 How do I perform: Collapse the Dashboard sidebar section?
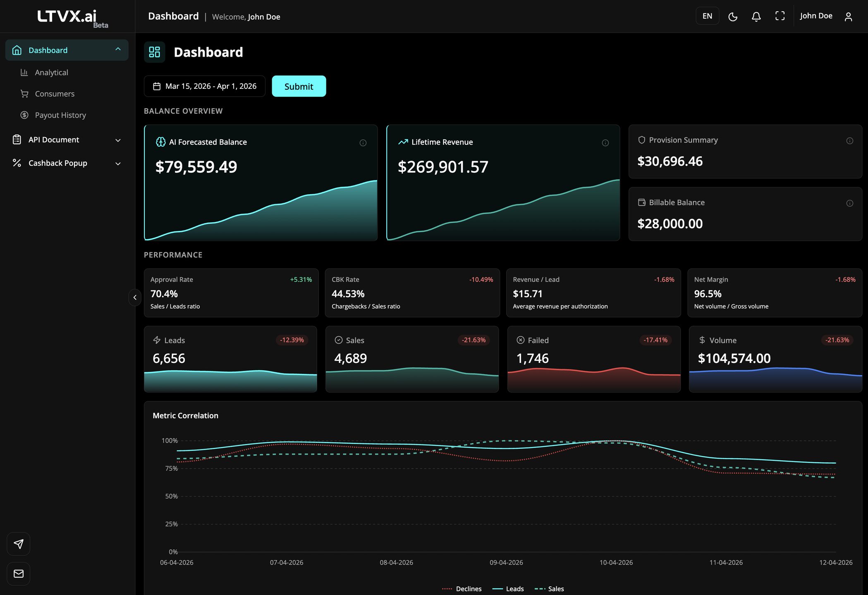click(118, 50)
